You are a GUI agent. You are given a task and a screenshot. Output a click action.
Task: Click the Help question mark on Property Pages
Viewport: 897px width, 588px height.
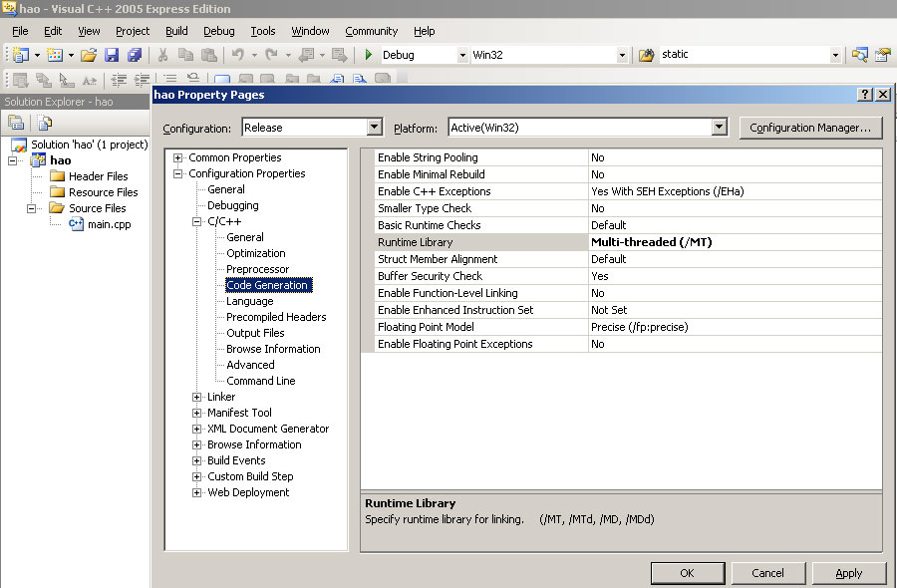click(865, 95)
